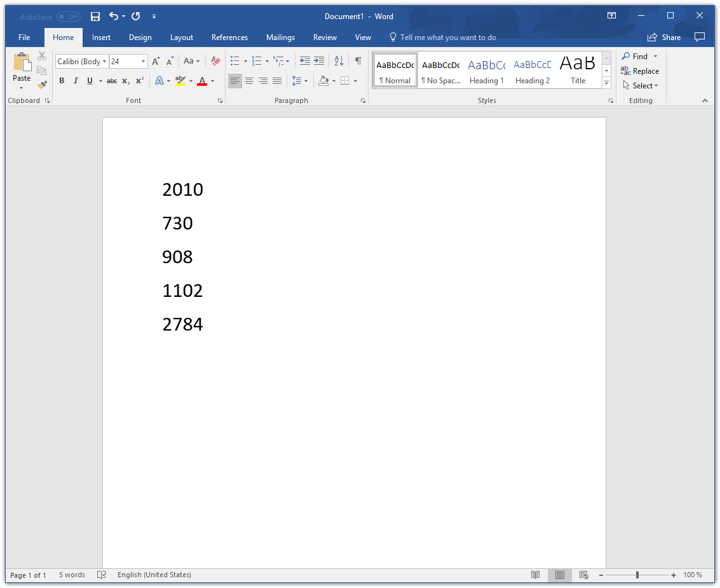Image resolution: width=720 pixels, height=588 pixels.
Task: Switch to the Design tab
Action: (x=140, y=38)
